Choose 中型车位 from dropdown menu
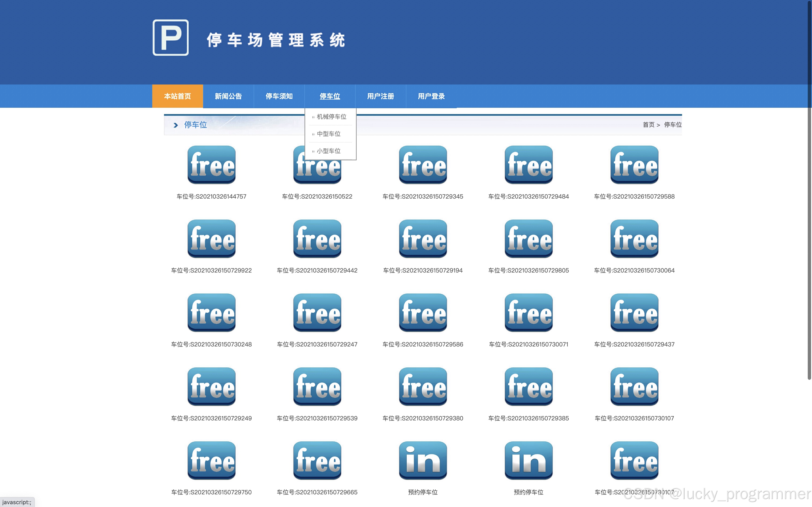This screenshot has height=507, width=812. click(x=328, y=134)
